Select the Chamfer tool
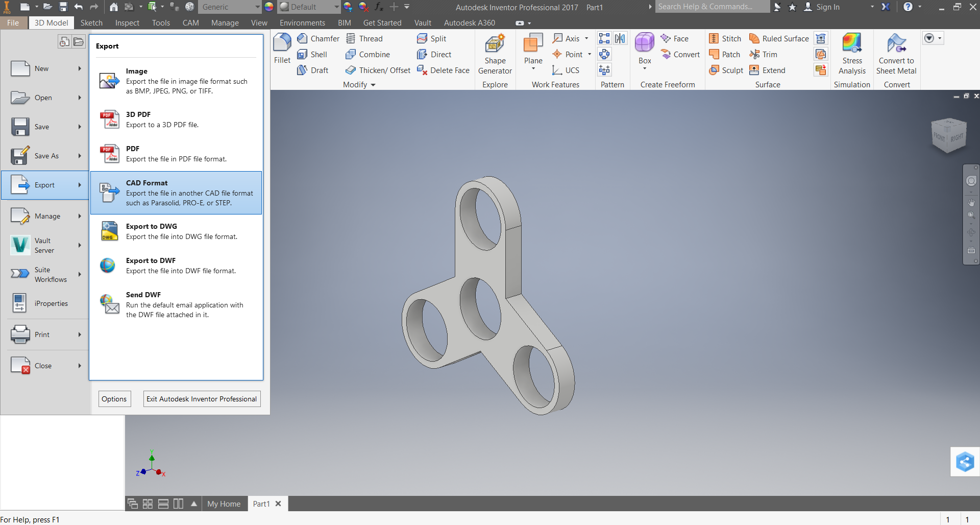Image resolution: width=980 pixels, height=525 pixels. point(318,39)
